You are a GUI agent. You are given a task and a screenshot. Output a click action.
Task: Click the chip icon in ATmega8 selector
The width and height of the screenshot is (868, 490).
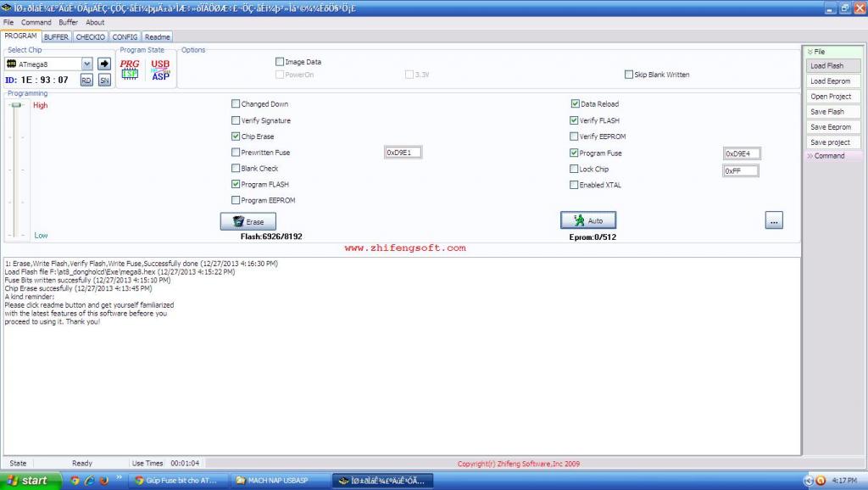coord(11,64)
